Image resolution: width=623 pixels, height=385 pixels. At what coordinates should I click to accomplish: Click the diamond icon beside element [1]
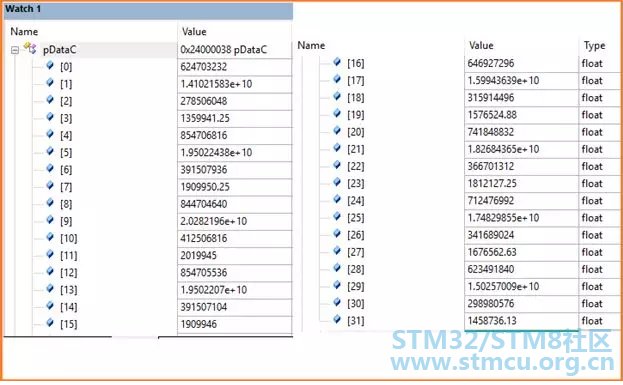(x=50, y=82)
